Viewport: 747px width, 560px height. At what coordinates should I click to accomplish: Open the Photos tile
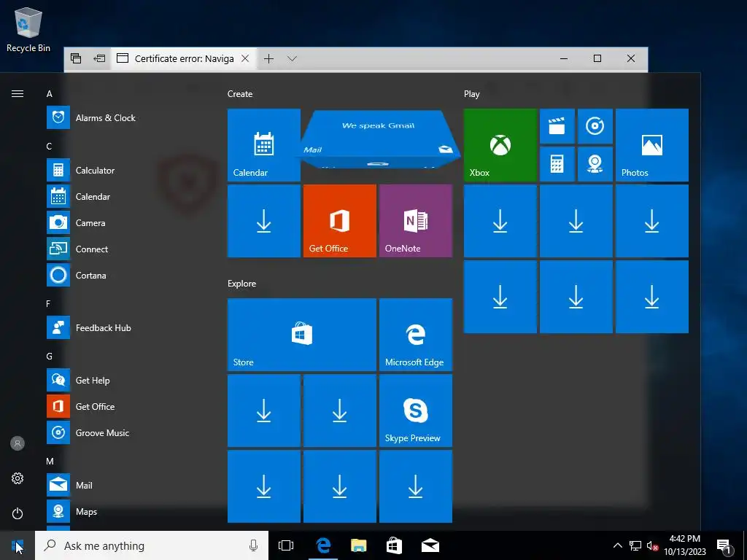[651, 145]
